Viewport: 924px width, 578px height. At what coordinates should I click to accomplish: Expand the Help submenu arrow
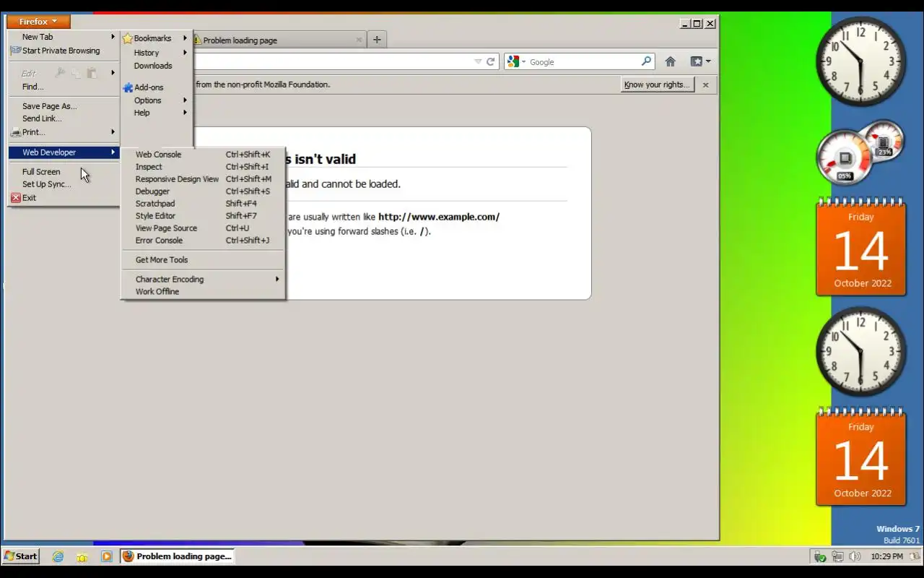[185, 113]
